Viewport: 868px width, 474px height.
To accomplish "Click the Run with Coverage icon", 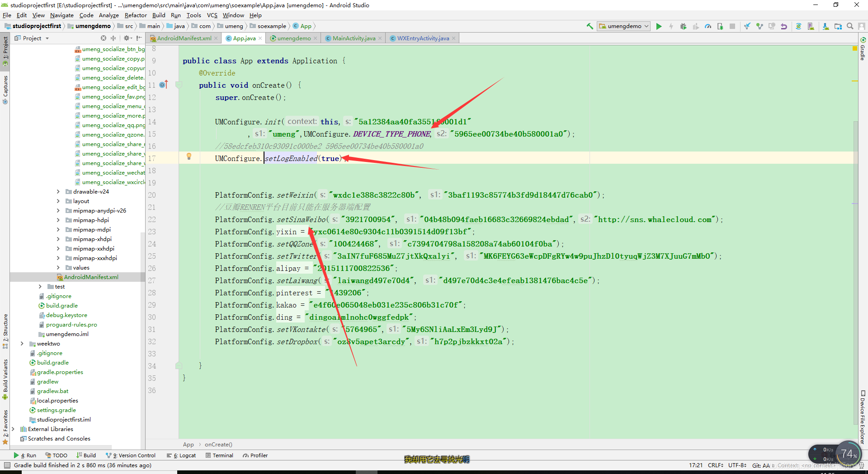I will 696,26.
